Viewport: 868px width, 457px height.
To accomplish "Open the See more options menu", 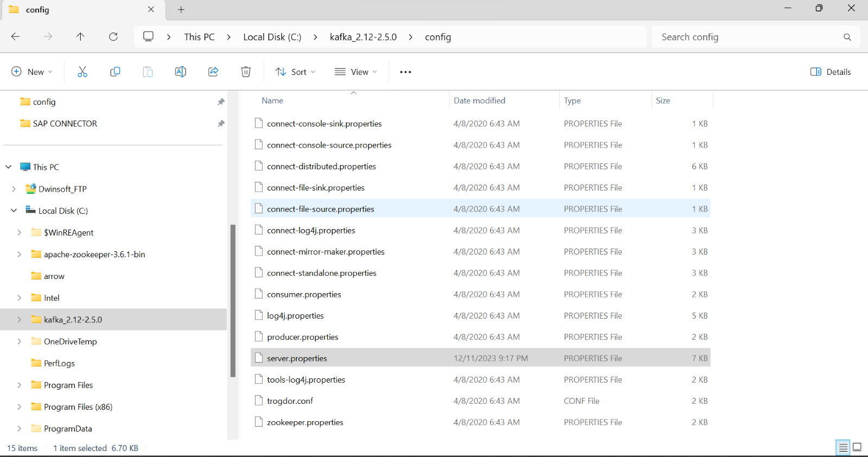I will tap(405, 72).
